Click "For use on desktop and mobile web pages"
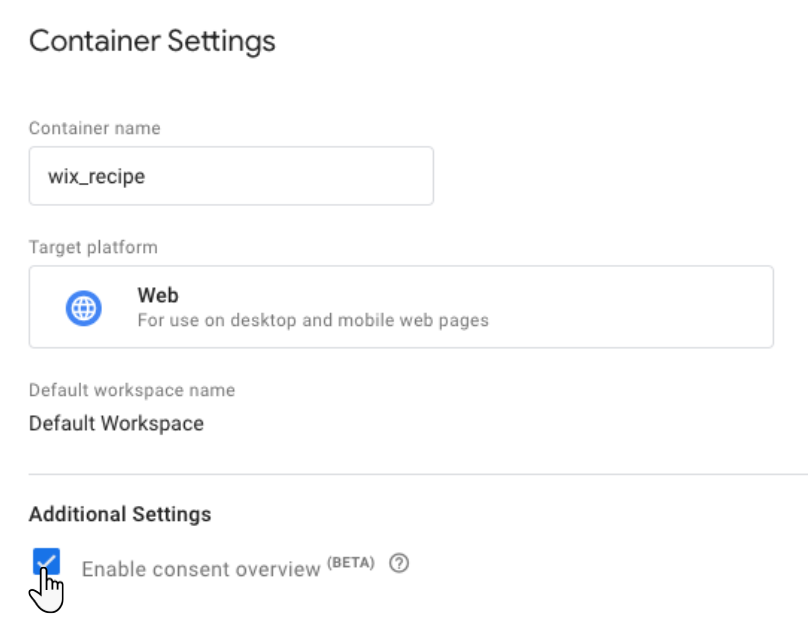The image size is (808, 618). coord(313,320)
